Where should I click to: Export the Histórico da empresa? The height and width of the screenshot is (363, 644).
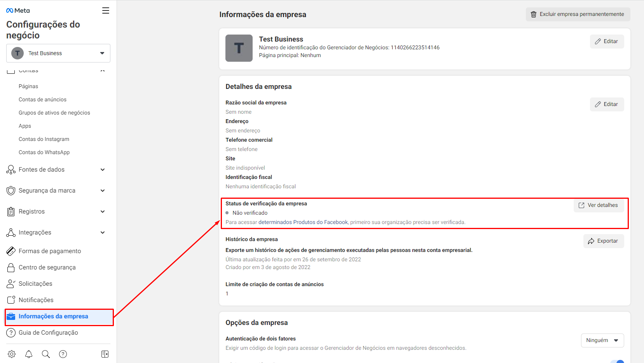pyautogui.click(x=604, y=241)
